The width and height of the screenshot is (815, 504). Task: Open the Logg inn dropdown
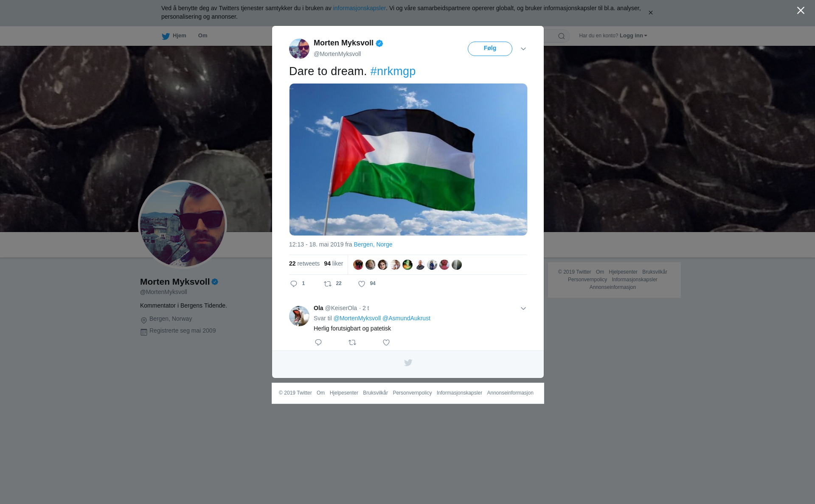point(633,36)
